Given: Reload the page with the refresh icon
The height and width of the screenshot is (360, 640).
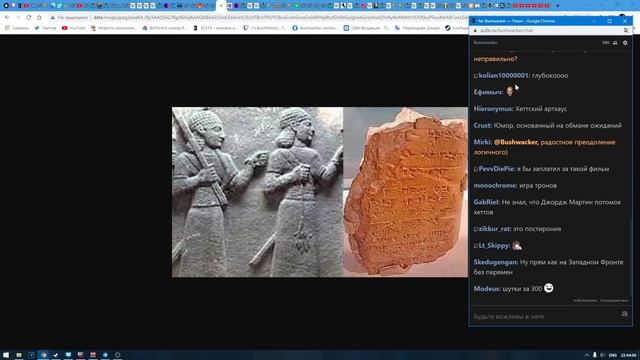Looking at the screenshot, I should [x=28, y=18].
